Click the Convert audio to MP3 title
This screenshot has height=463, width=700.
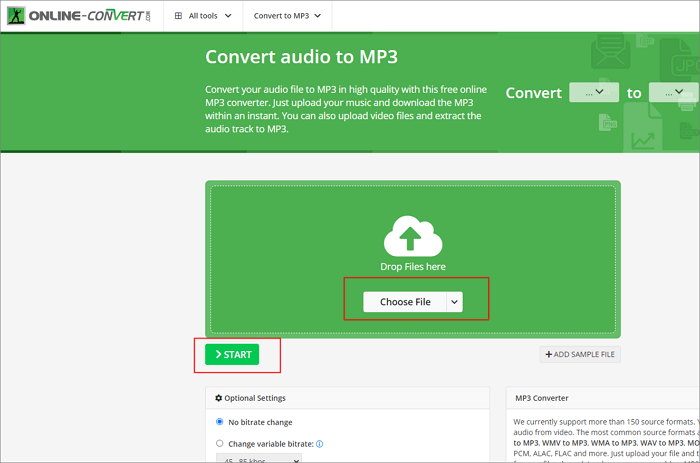[x=301, y=57]
